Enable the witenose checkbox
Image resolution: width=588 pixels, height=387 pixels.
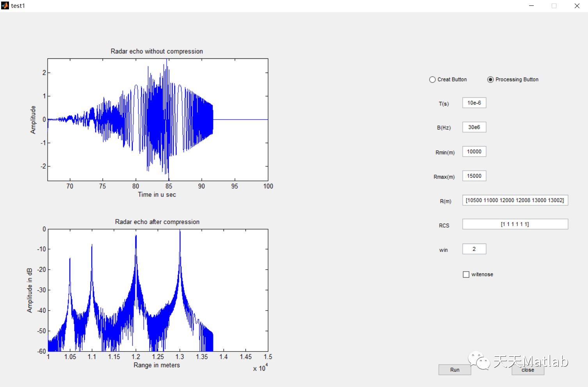[466, 274]
